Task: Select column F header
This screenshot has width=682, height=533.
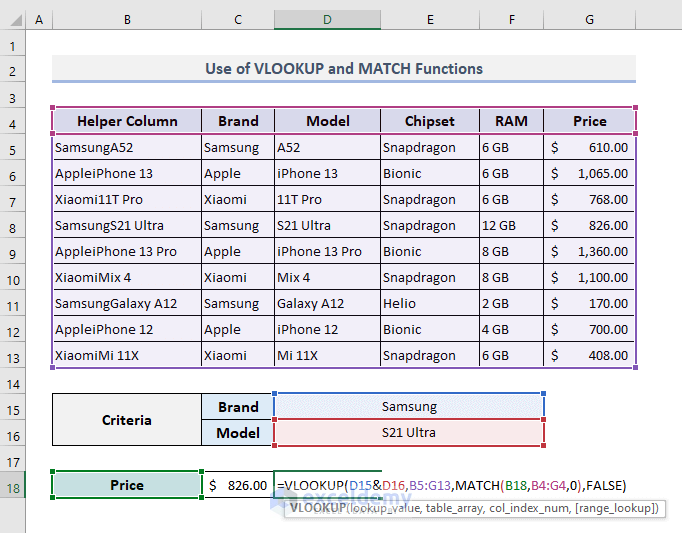Action: [x=512, y=20]
